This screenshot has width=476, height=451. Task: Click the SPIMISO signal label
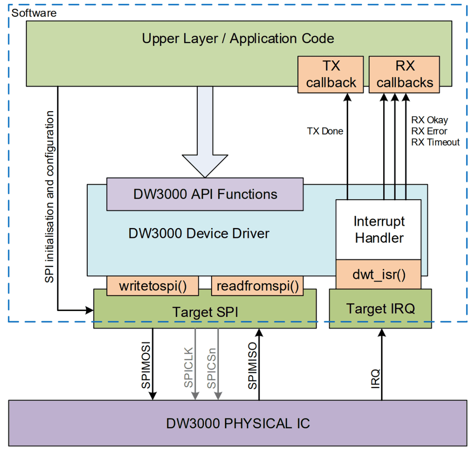coord(252,366)
